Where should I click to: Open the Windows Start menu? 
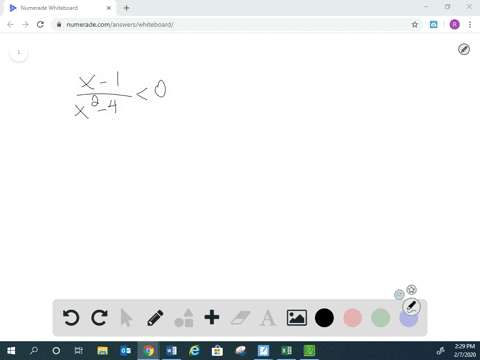click(x=11, y=351)
